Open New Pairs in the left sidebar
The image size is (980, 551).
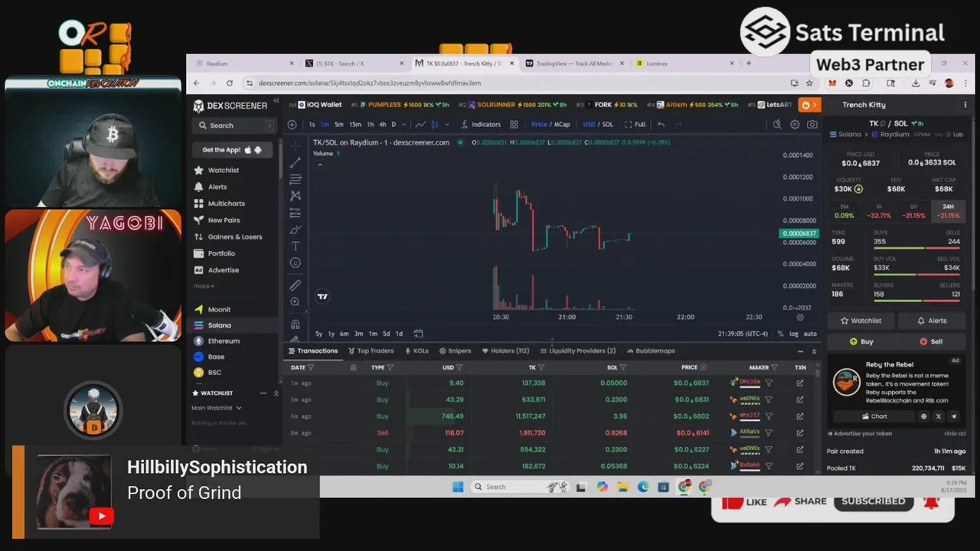tap(224, 220)
